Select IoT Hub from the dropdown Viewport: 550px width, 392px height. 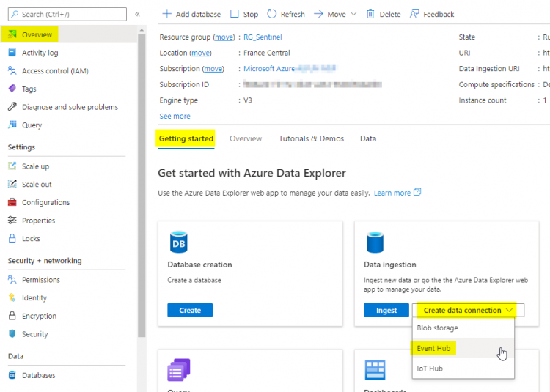click(463, 369)
